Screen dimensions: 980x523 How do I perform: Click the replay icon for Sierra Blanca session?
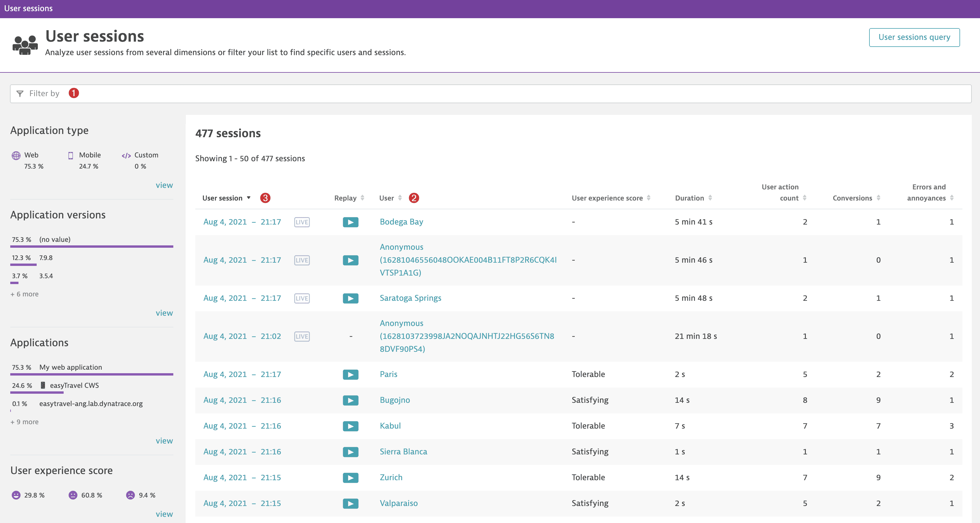pos(350,451)
